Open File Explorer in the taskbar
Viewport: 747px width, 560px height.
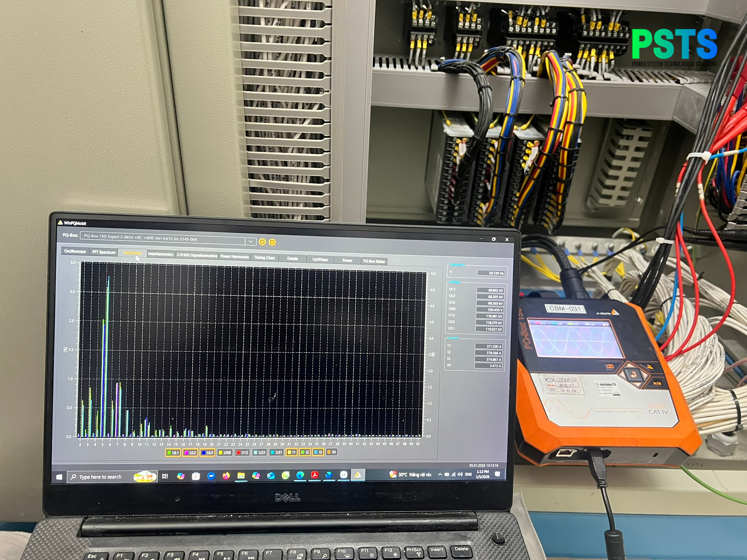241,475
